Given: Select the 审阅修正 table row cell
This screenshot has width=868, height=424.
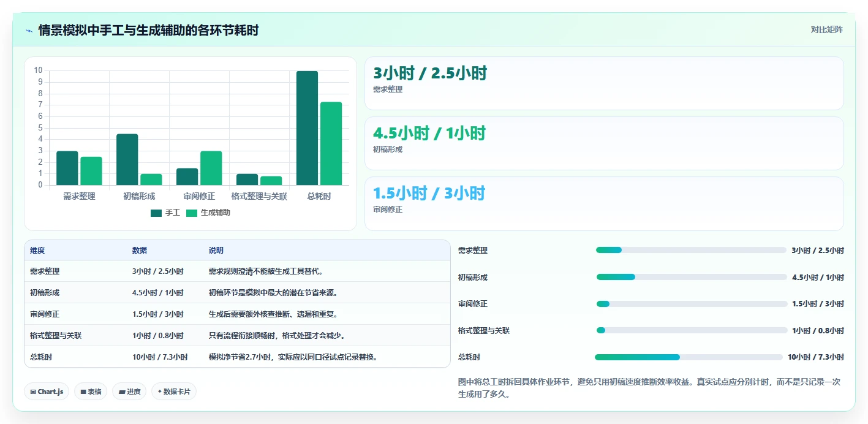Looking at the screenshot, I should click(x=45, y=314).
